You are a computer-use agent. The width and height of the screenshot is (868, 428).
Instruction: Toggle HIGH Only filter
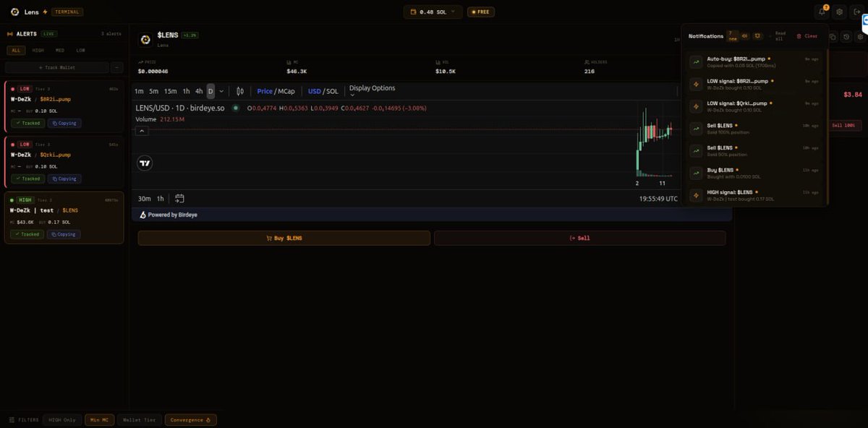click(63, 419)
